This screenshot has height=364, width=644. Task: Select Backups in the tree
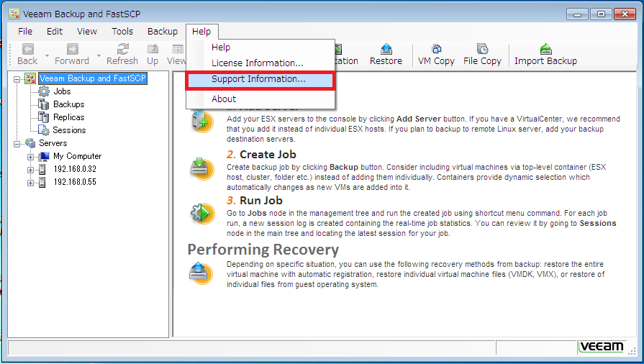[x=69, y=104]
